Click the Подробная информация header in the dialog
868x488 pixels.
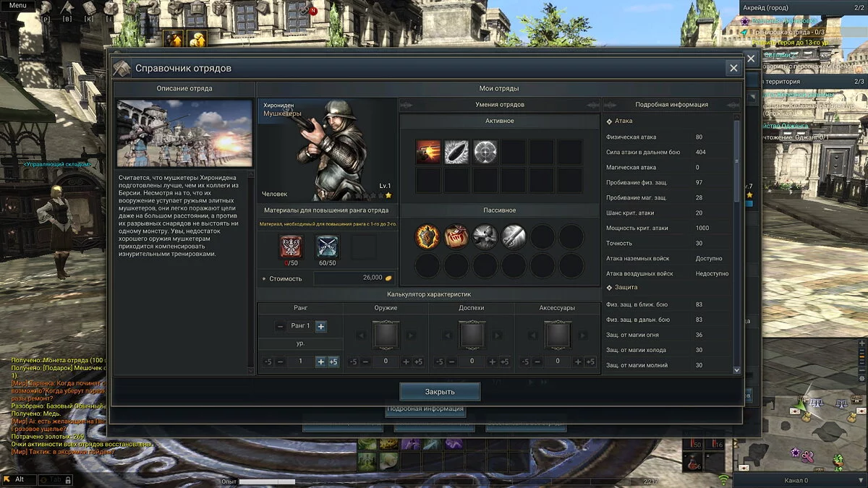coord(671,105)
